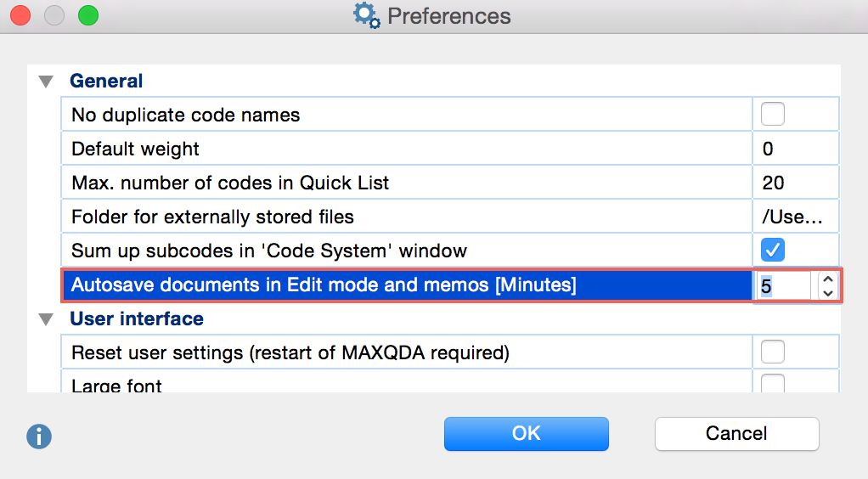This screenshot has width=868, height=479.
Task: Click the red close window button
Action: (20, 15)
